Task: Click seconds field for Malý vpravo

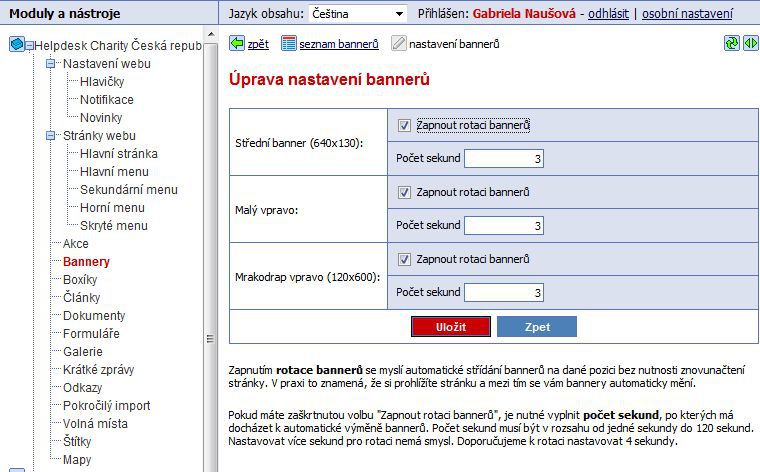Action: tap(504, 225)
